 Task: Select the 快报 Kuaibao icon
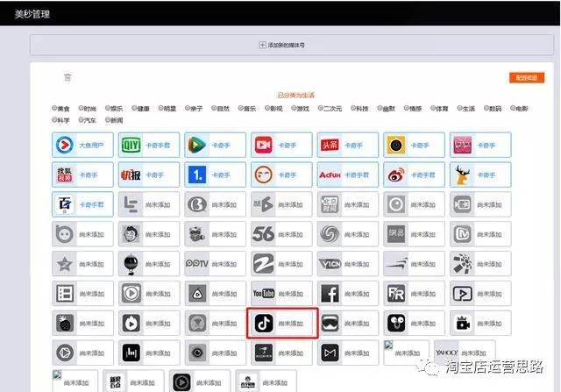131,175
